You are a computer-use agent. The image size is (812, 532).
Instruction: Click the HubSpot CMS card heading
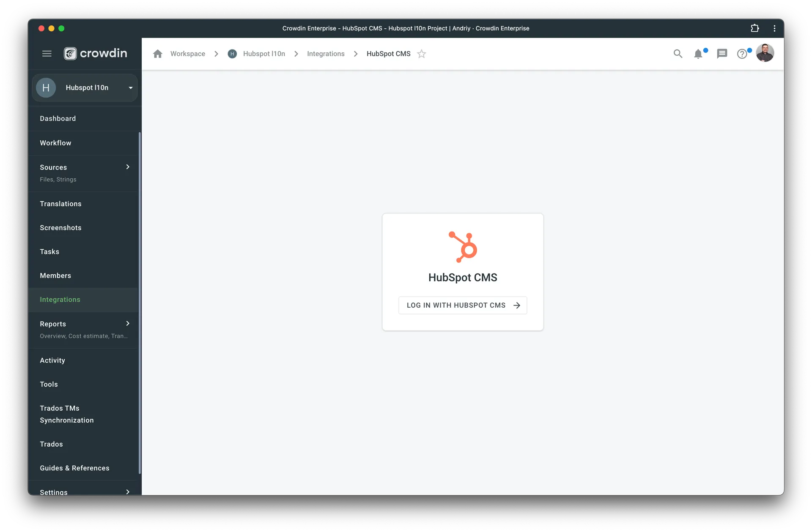click(x=463, y=277)
